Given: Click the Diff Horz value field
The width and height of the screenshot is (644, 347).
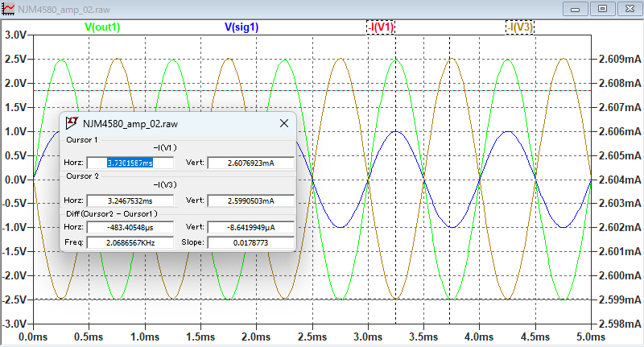Looking at the screenshot, I should point(130,228).
